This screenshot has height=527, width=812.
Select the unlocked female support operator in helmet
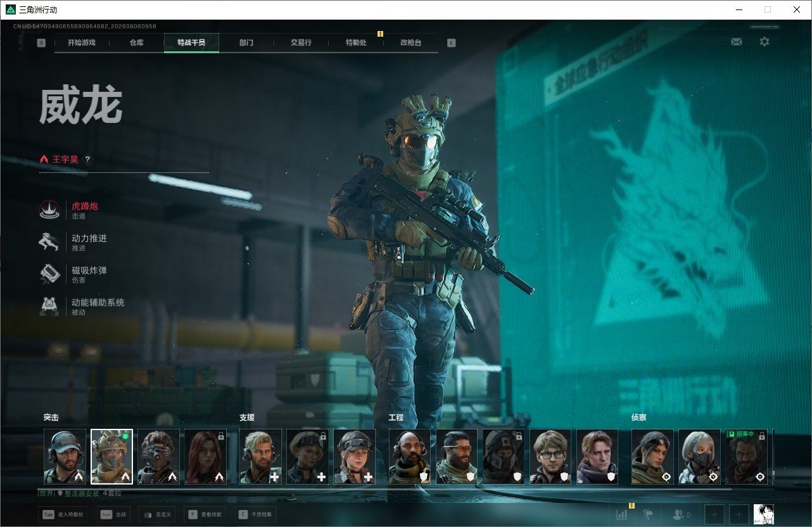pyautogui.click(x=354, y=457)
